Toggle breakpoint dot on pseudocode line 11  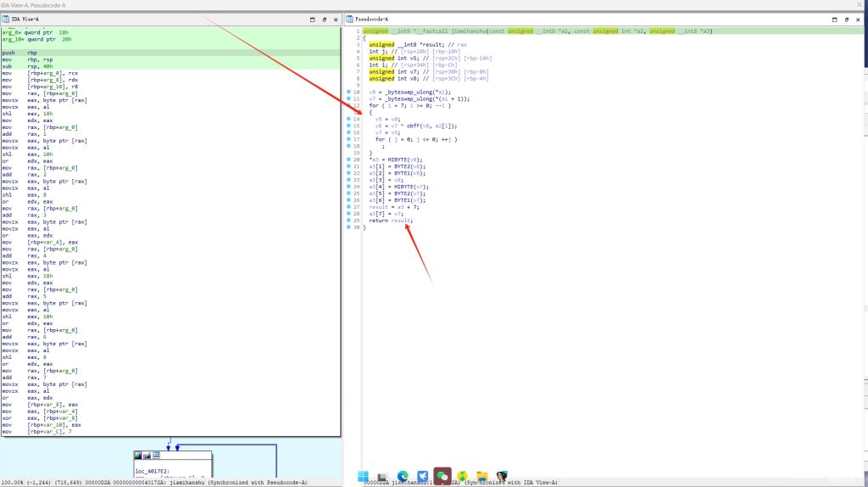[x=348, y=98]
